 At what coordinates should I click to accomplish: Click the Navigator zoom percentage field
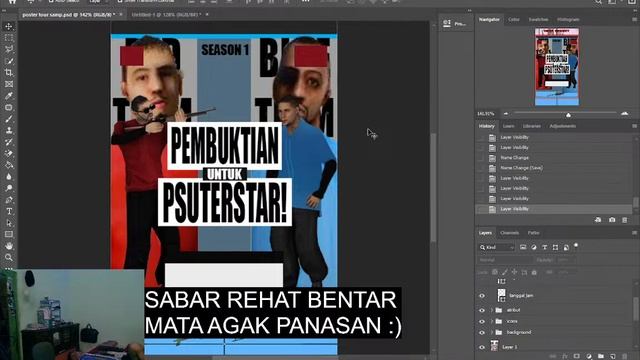[x=486, y=113]
